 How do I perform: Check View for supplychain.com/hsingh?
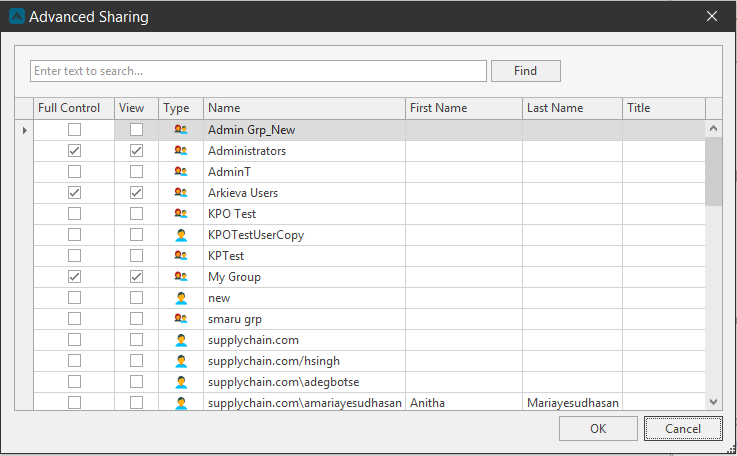(x=136, y=361)
